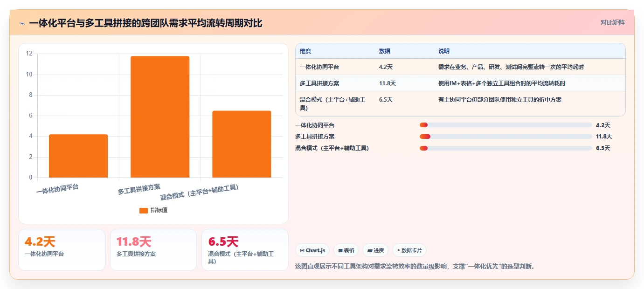This screenshot has height=289, width=644.
Task: Click description starting 有主协同平台
Action: click(x=500, y=99)
